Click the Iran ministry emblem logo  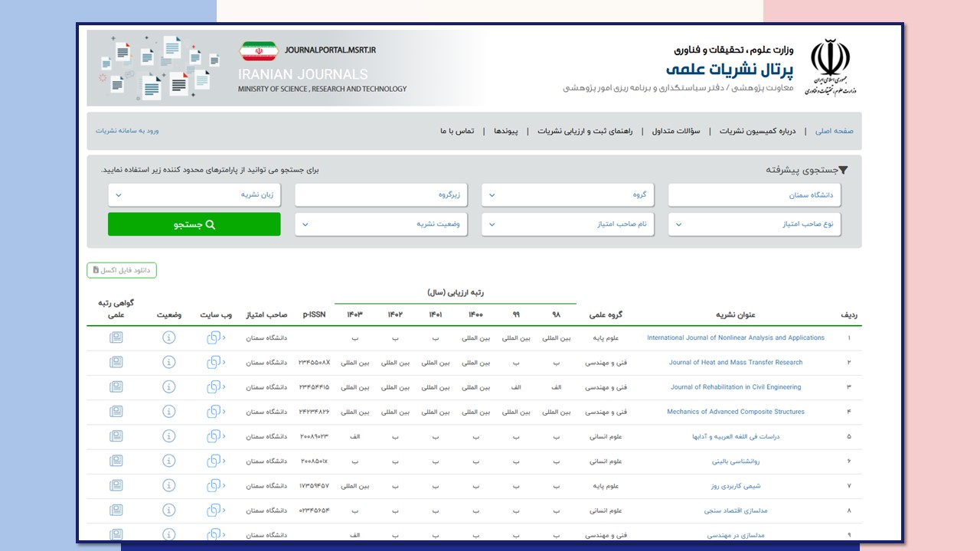click(x=830, y=67)
